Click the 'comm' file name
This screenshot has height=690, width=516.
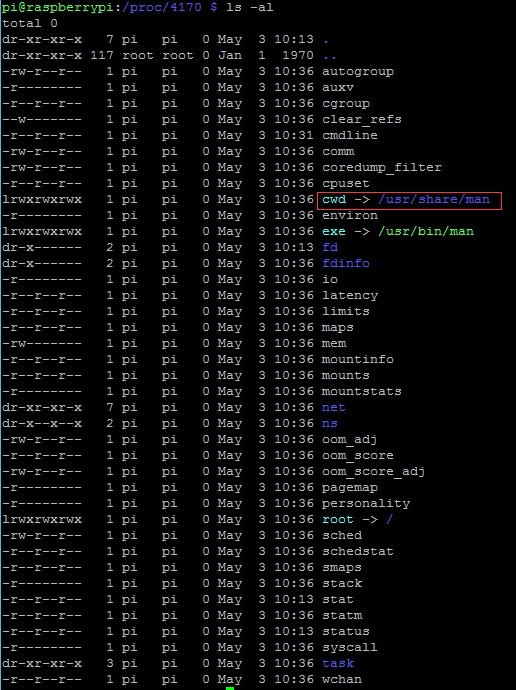click(338, 151)
